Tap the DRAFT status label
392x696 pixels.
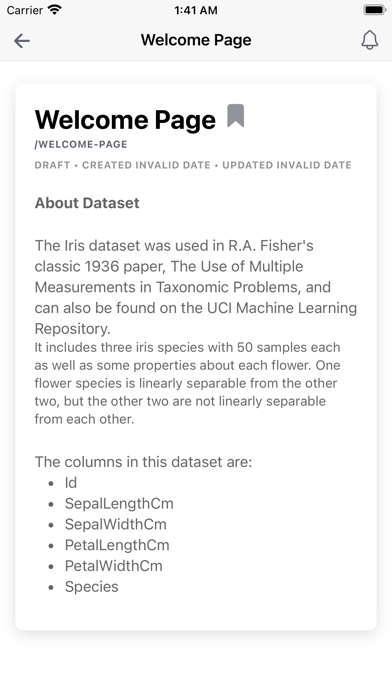coord(52,165)
